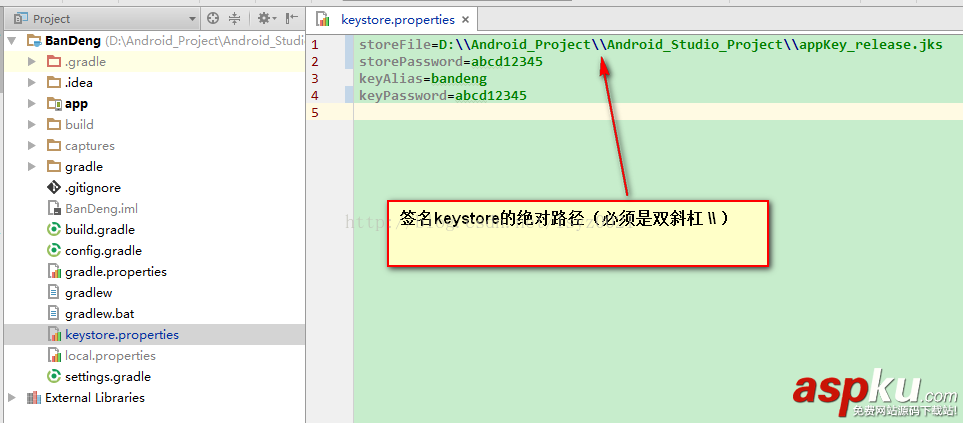The image size is (963, 423).
Task: Click the gradle.properties file icon
Action: 54,271
